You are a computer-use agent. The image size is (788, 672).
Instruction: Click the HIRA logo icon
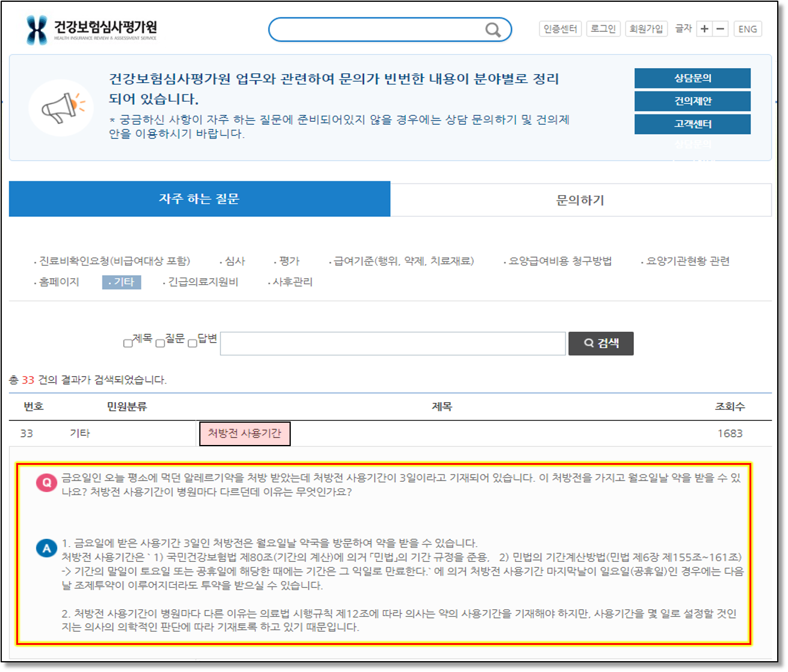click(37, 30)
